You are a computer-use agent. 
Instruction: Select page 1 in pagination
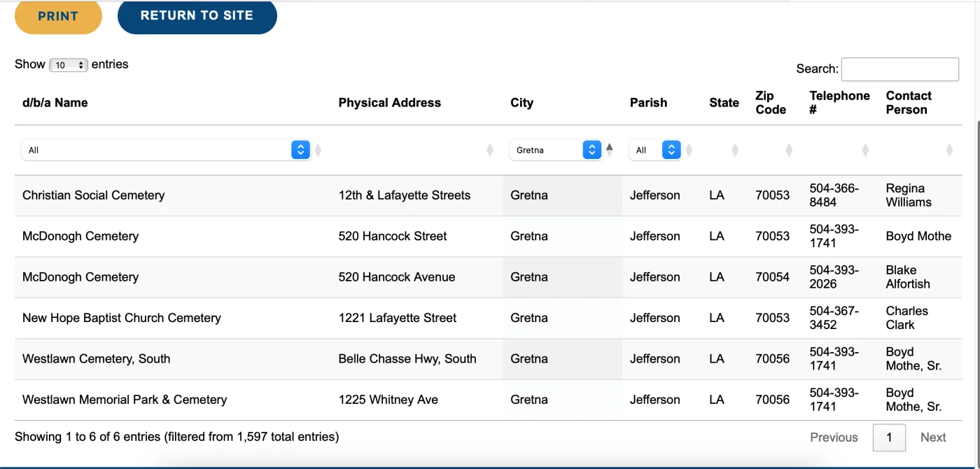point(889,437)
